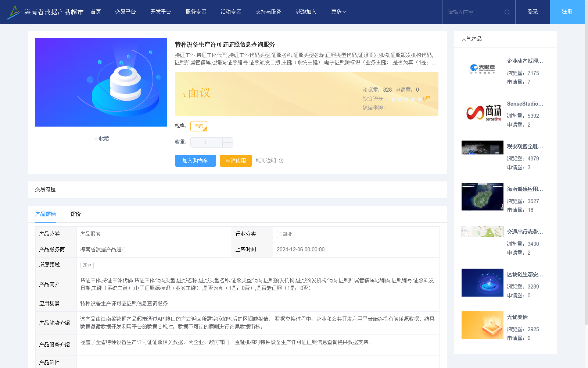This screenshot has height=368, width=588.
Task: Open 区块链生态安 product thumbnail
Action: click(x=483, y=283)
